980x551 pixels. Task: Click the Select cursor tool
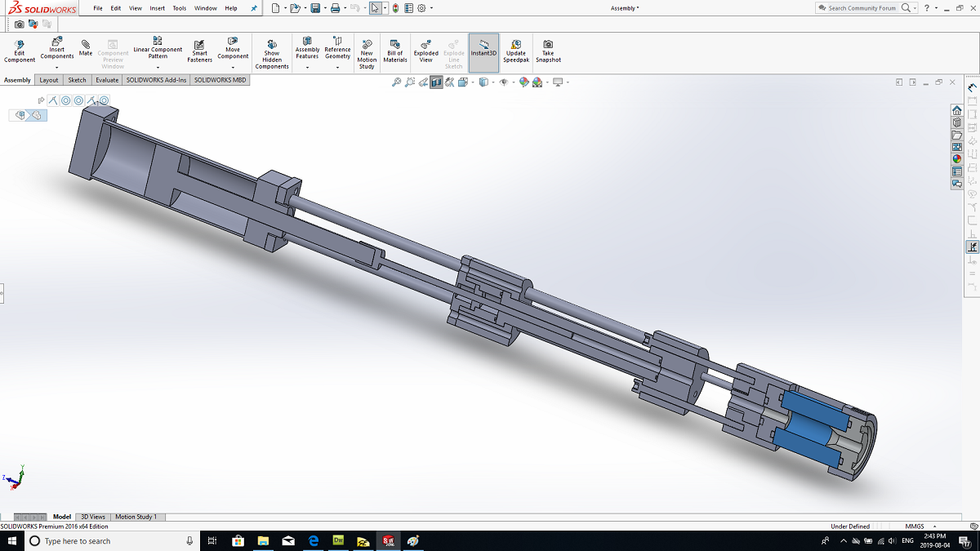[375, 8]
